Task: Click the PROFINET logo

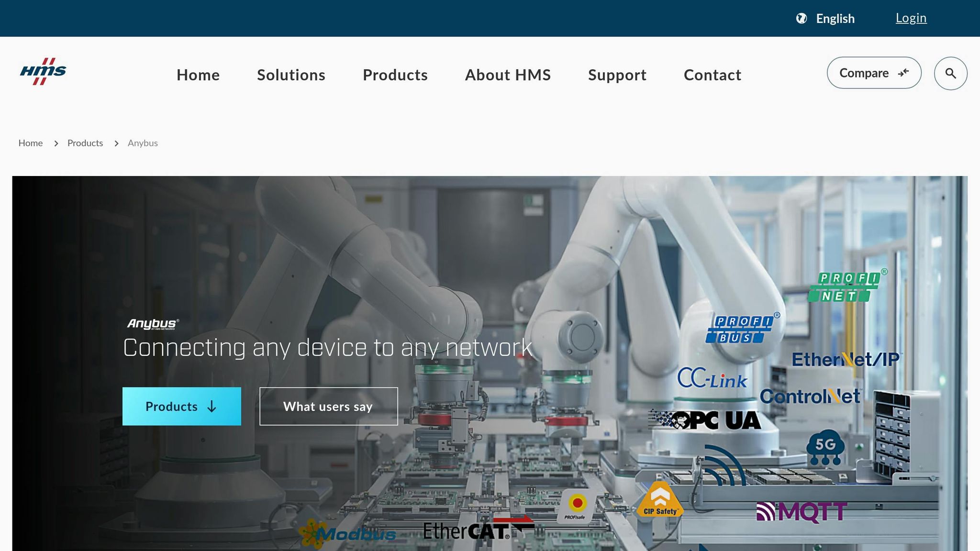Action: (846, 286)
